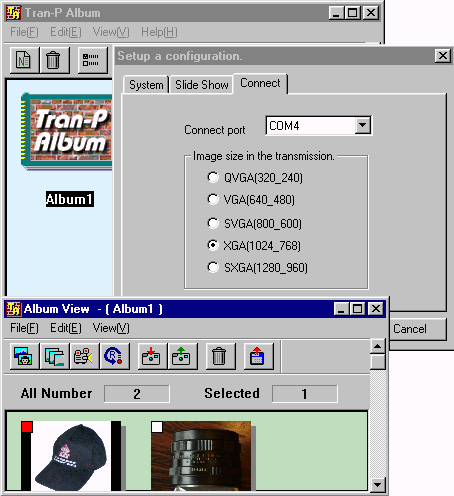Click the Album View vertical scrollbar thumb
This screenshot has height=496, width=454.
[378, 362]
